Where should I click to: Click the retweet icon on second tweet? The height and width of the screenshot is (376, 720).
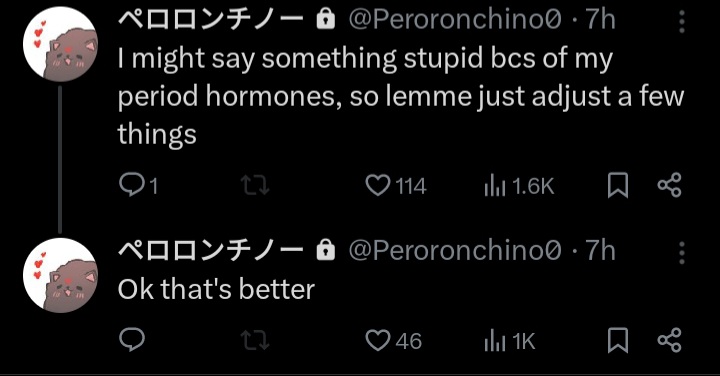click(255, 341)
